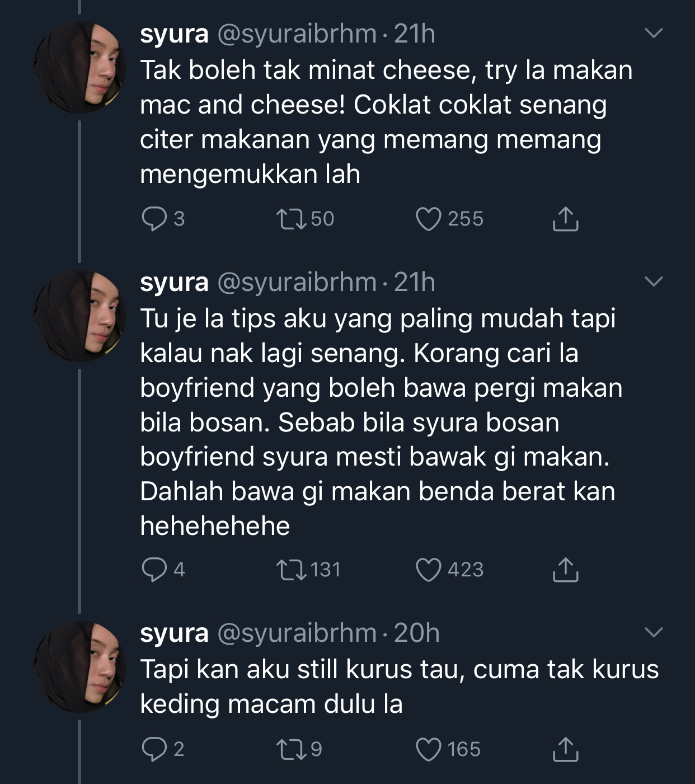This screenshot has width=695, height=784.
Task: Reply to the 'still kurus' tweet
Action: click(x=153, y=749)
